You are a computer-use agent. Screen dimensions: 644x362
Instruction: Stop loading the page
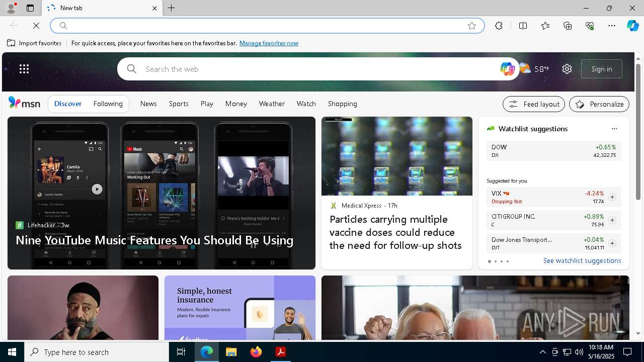click(x=36, y=26)
